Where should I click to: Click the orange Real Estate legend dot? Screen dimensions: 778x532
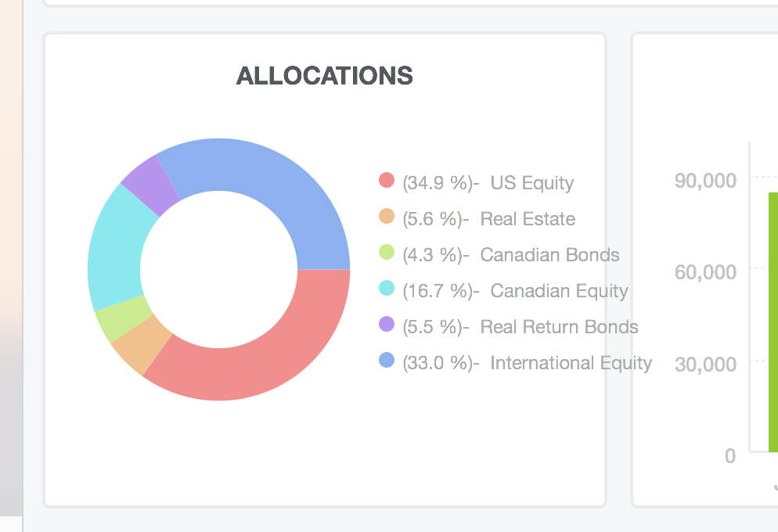387,216
